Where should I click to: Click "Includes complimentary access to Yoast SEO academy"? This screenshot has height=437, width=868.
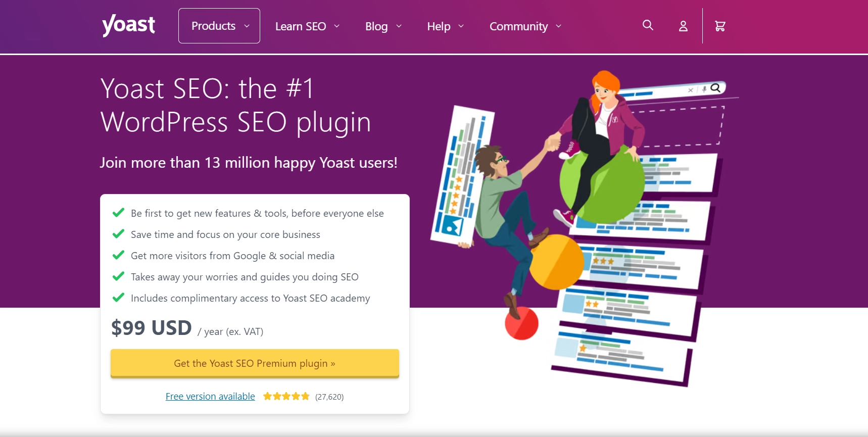click(250, 298)
